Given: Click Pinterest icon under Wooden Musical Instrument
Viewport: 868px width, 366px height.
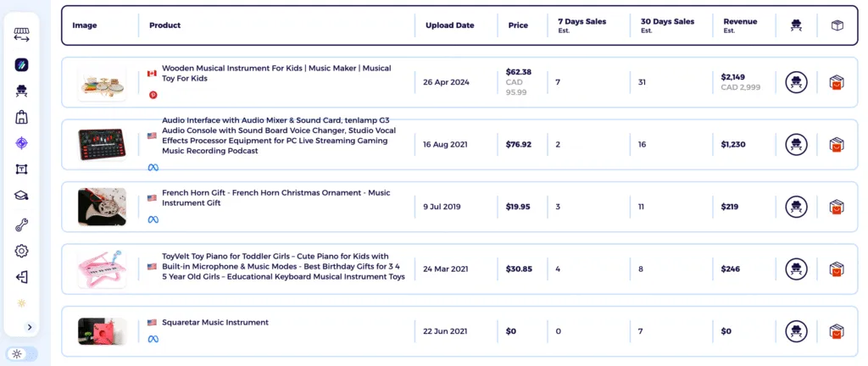Looking at the screenshot, I should (x=153, y=96).
